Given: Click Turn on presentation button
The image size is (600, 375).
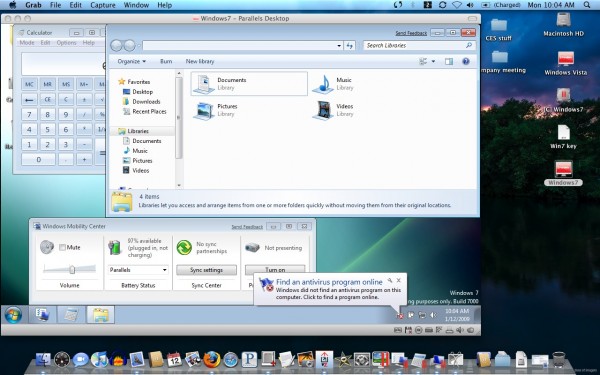Looking at the screenshot, I should [x=275, y=269].
